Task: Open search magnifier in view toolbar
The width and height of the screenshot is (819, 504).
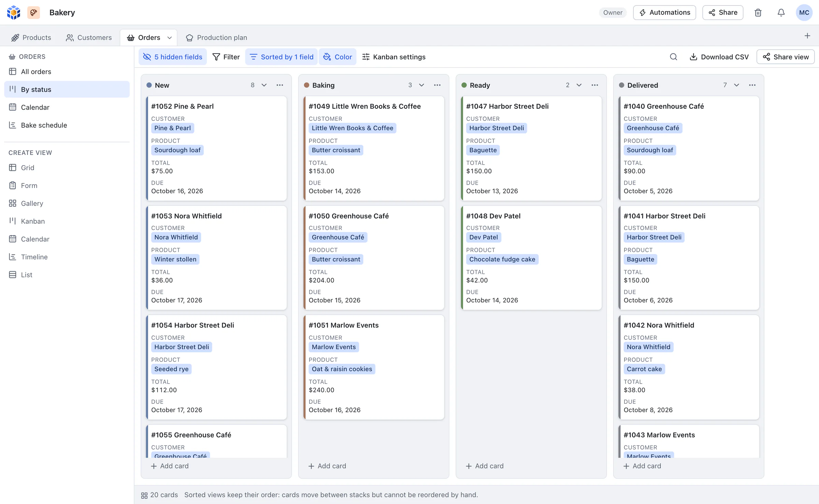Action: [x=673, y=57]
